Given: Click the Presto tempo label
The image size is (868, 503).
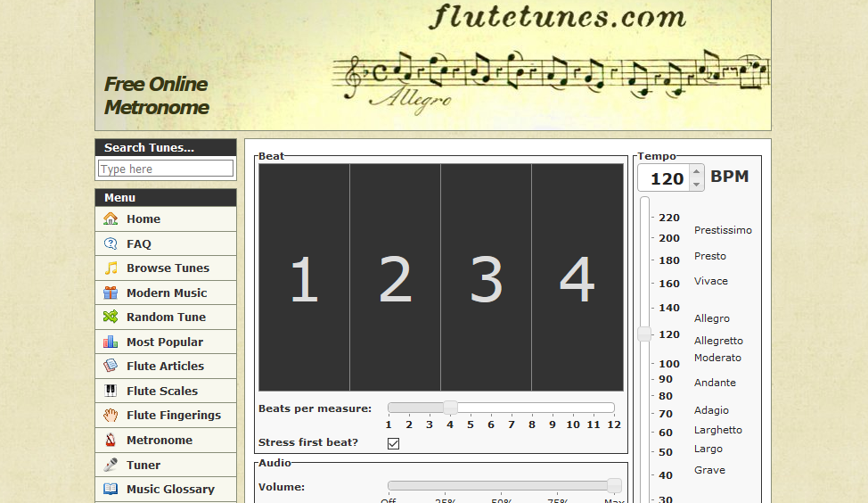Looking at the screenshot, I should (710, 256).
